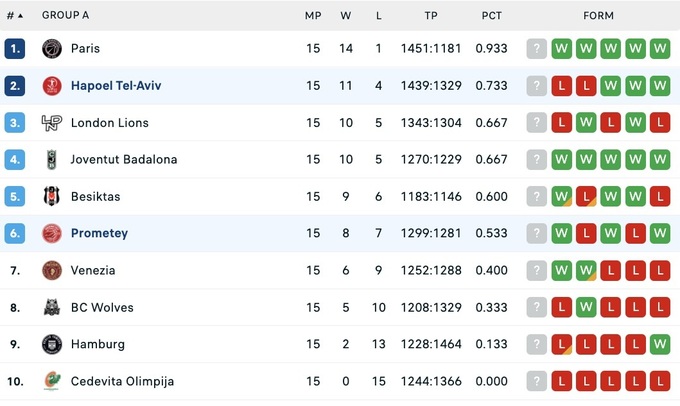Sort table by MP column header
Image resolution: width=680 pixels, height=406 pixels.
point(313,16)
